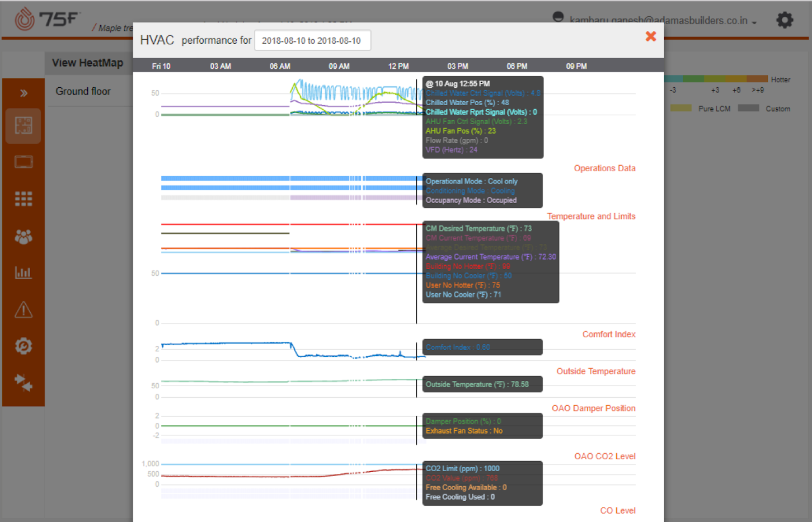Click Occupancy Mode Occupied tooltip line
Viewport: 812px width, 522px height.
[471, 200]
